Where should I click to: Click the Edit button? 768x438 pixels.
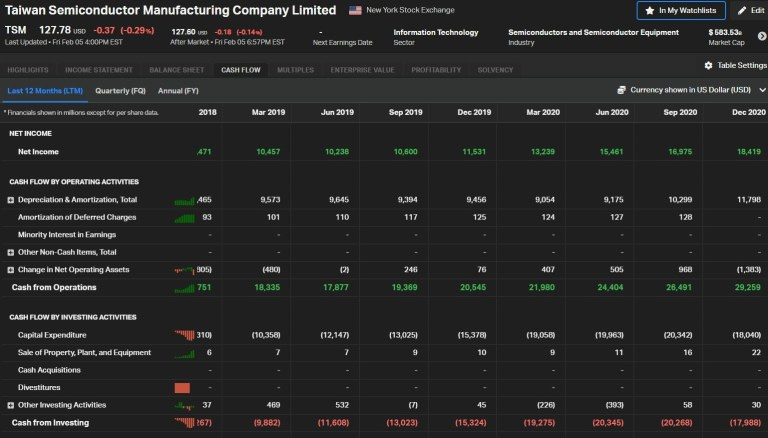point(749,10)
